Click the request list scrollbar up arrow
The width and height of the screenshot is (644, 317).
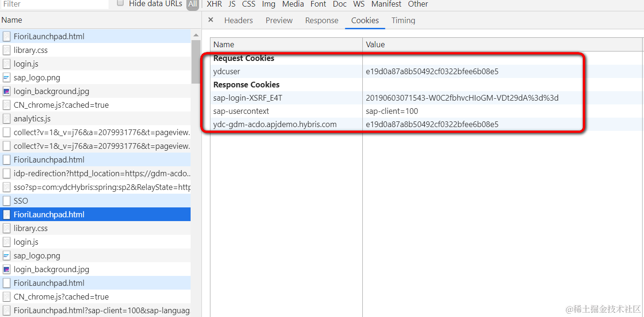(196, 35)
